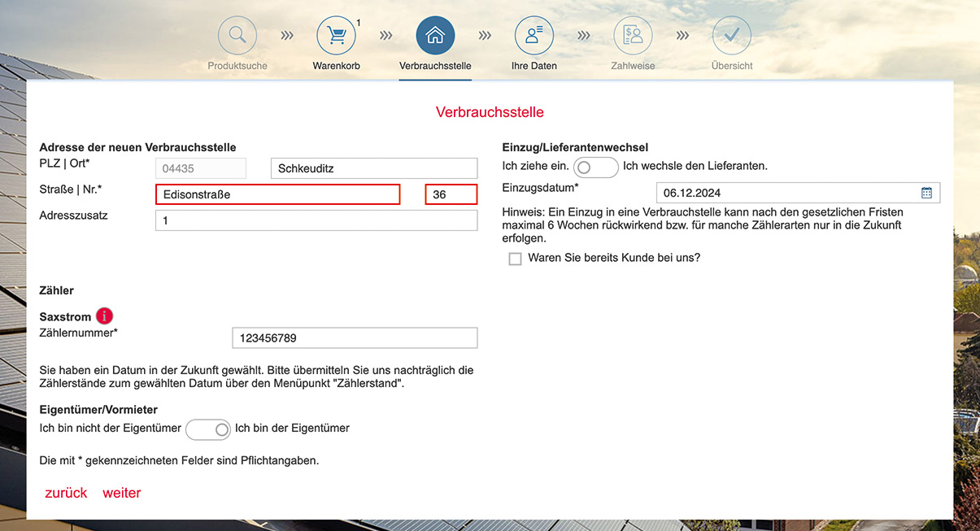Open the Einzugsdatum calendar picker icon
Screen dimensions: 980x531
pyautogui.click(x=926, y=193)
